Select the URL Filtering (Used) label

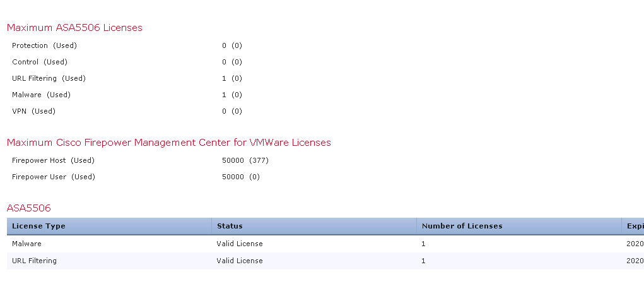(49, 78)
